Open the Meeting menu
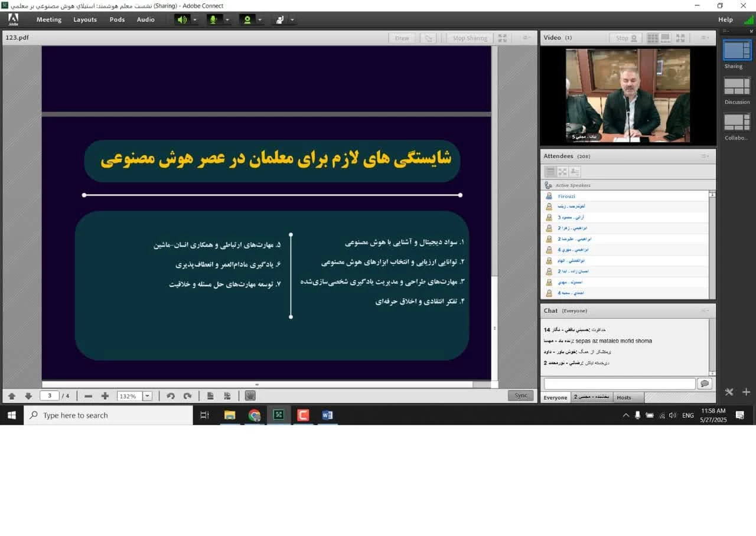Viewport: 756px width, 536px height. click(48, 19)
